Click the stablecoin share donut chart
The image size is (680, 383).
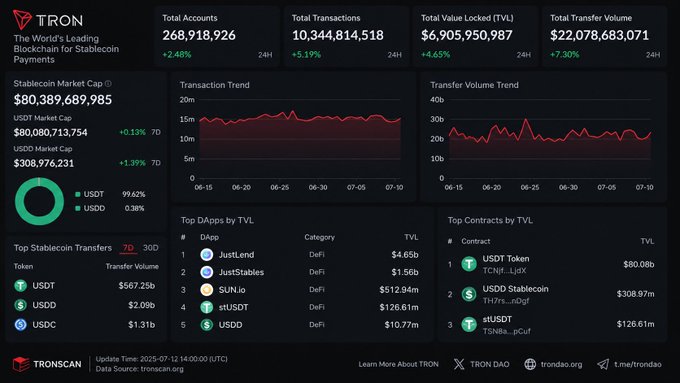pos(39,201)
